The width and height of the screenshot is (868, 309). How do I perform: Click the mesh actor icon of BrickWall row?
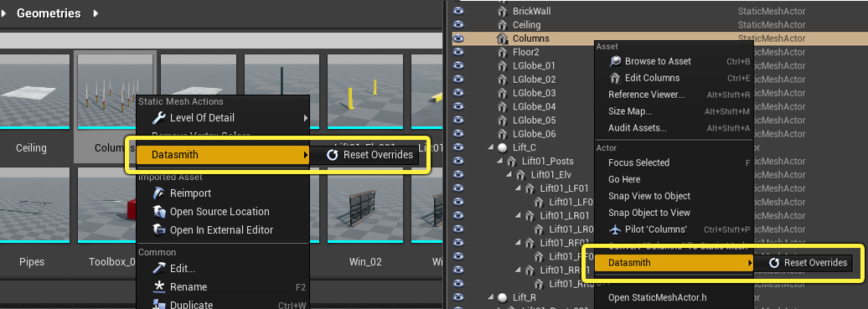(503, 11)
